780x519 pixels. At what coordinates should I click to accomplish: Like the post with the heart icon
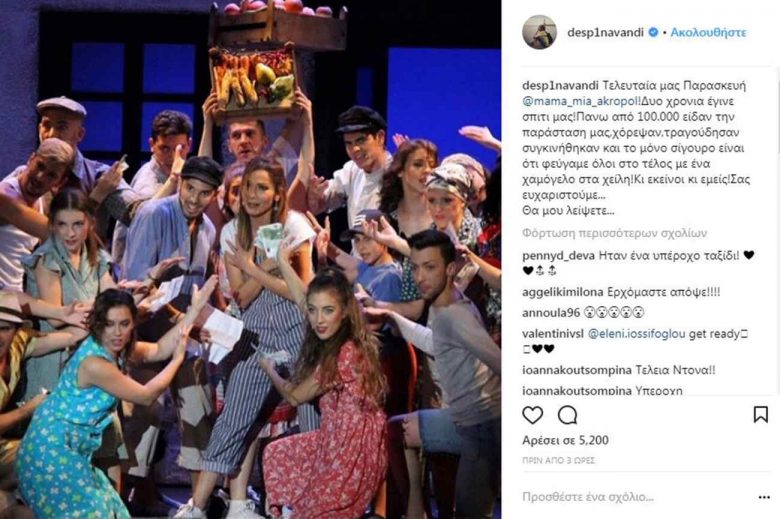(x=532, y=415)
